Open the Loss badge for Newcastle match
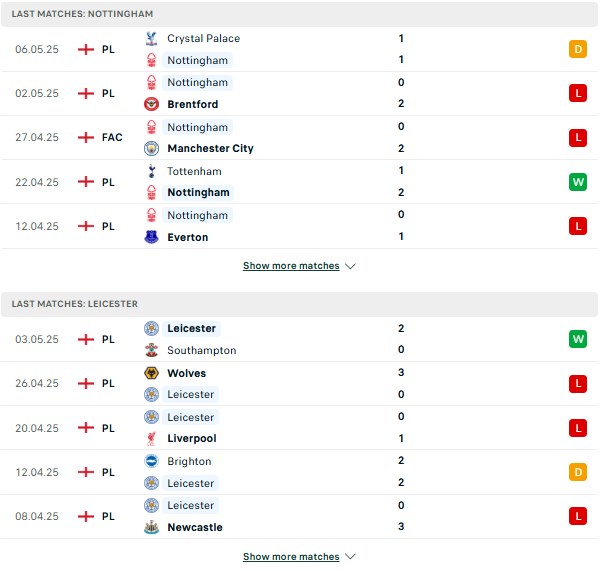This screenshot has width=601, height=571. click(578, 516)
